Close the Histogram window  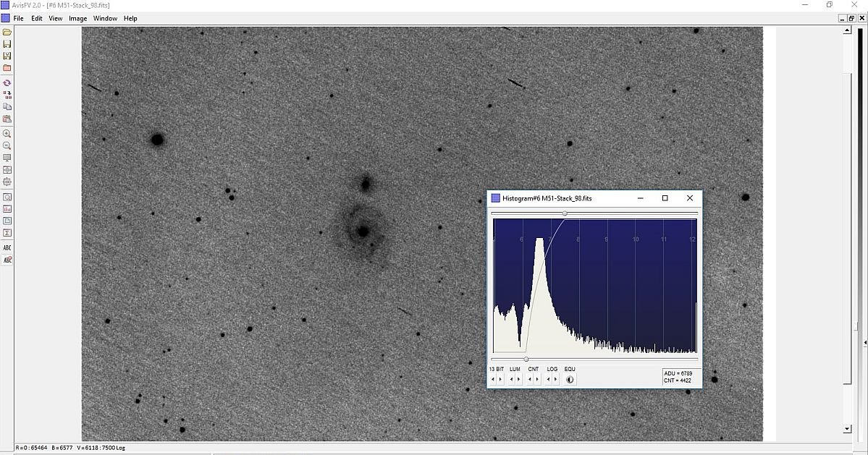pyautogui.click(x=690, y=198)
